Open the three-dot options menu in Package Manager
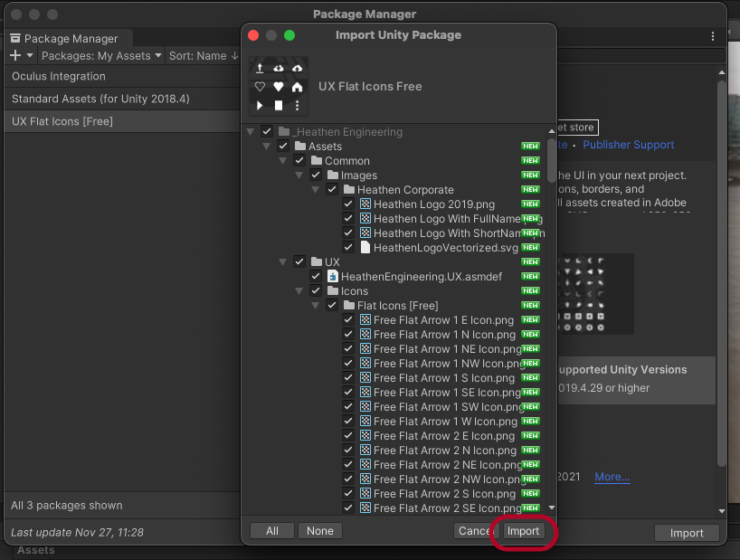This screenshot has height=560, width=740. tap(713, 36)
